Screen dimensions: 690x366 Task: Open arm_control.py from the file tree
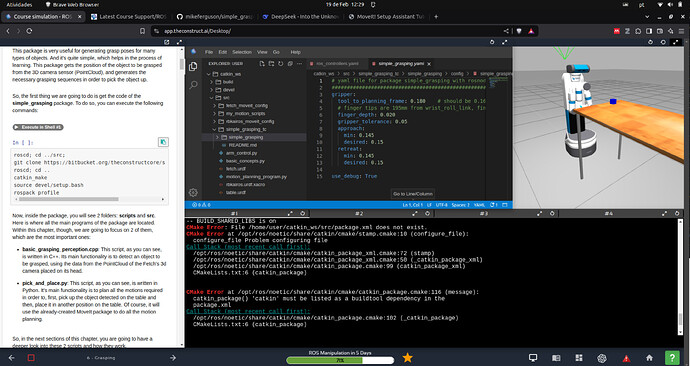(x=241, y=153)
